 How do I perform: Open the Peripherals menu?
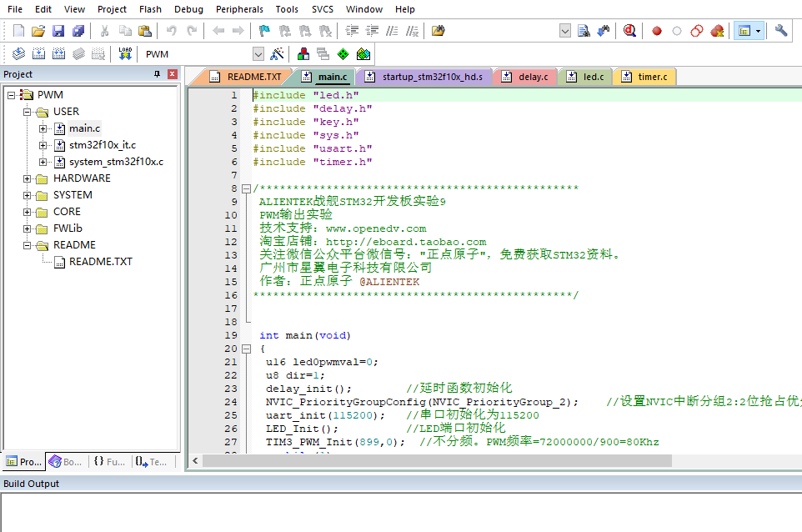point(239,9)
